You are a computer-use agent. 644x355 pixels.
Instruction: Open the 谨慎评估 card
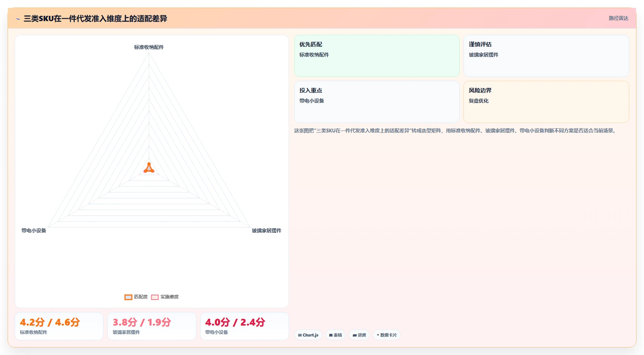pos(546,56)
